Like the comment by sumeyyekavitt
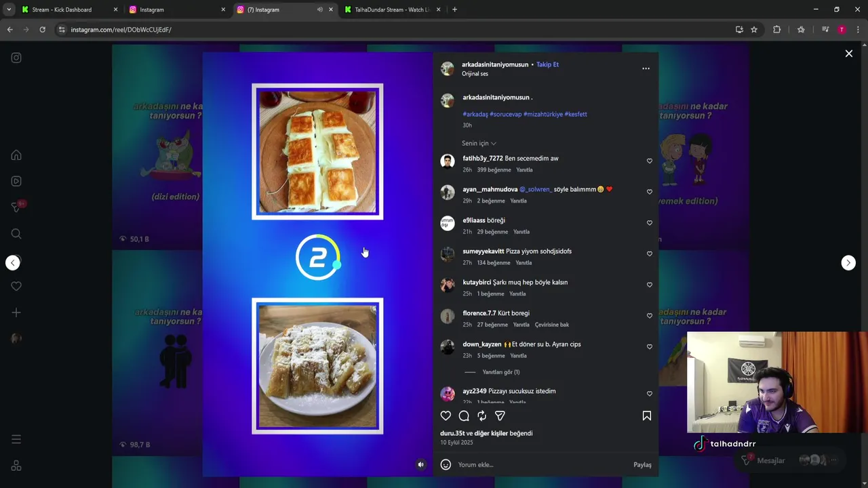The width and height of the screenshot is (868, 488). (649, 254)
